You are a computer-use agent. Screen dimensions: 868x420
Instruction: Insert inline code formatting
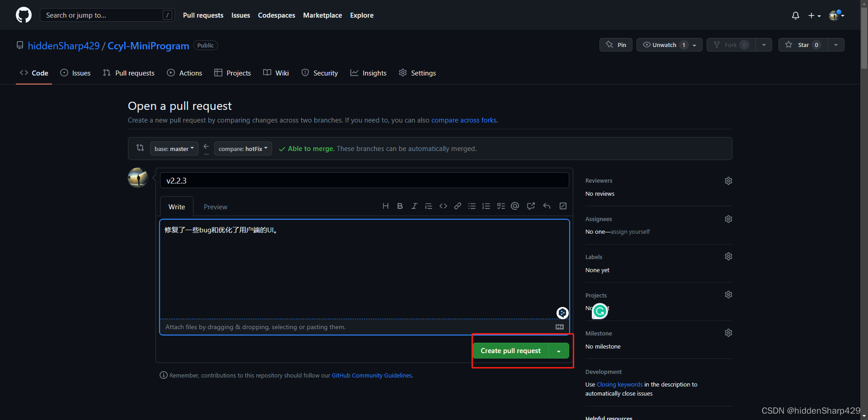443,206
